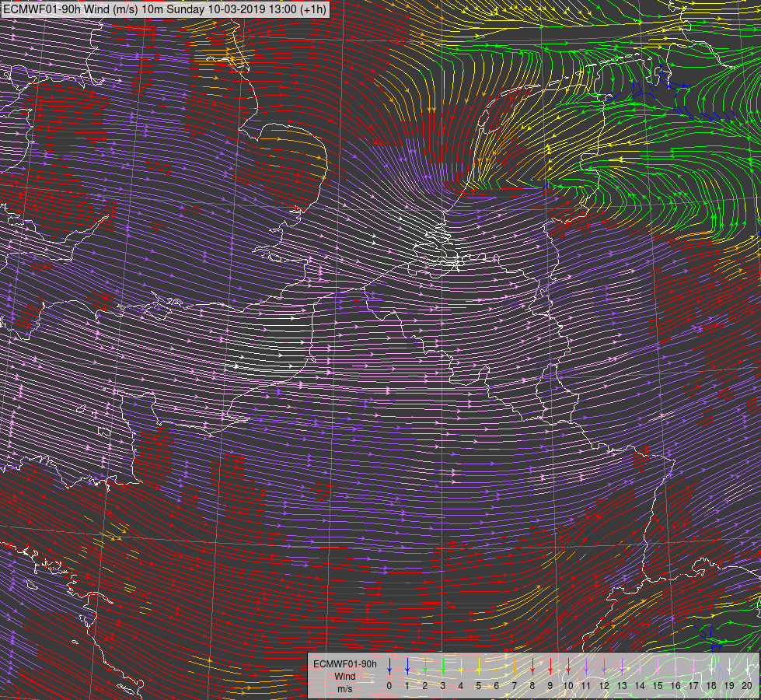Click the white 20 m/s legend arrow
Viewport: 761px width, 700px height.
[x=747, y=667]
